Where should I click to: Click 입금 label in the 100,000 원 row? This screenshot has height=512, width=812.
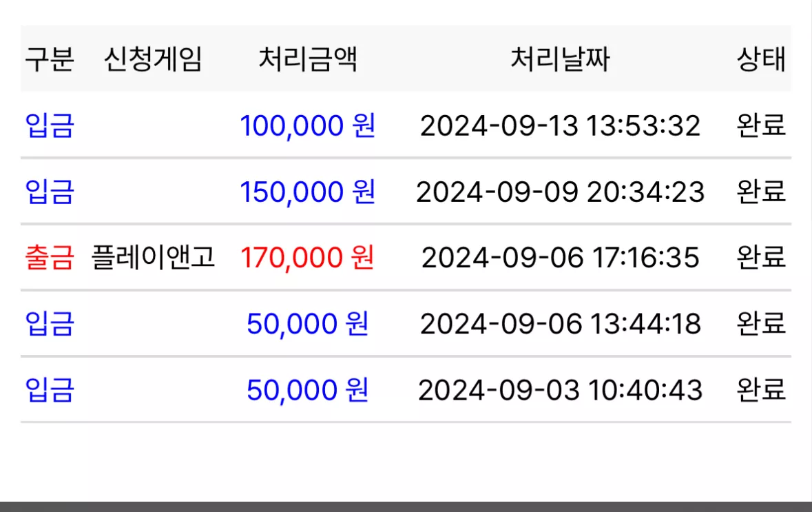click(x=50, y=125)
